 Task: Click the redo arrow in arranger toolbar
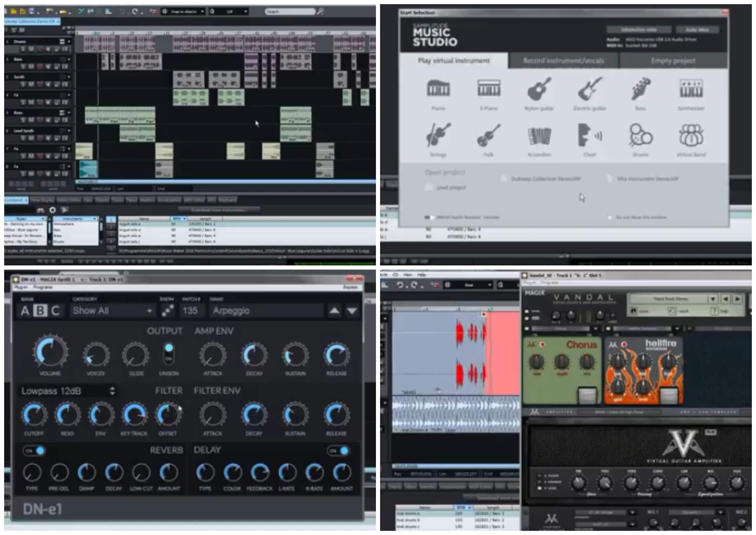(135, 12)
